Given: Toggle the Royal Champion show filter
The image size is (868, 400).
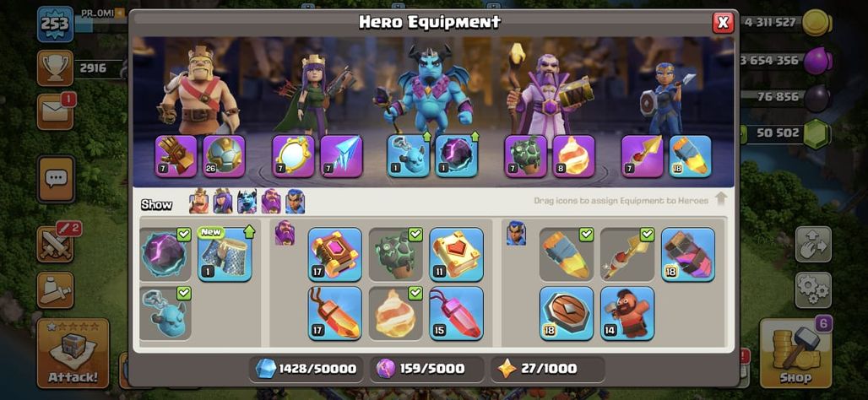Looking at the screenshot, I should [x=295, y=202].
